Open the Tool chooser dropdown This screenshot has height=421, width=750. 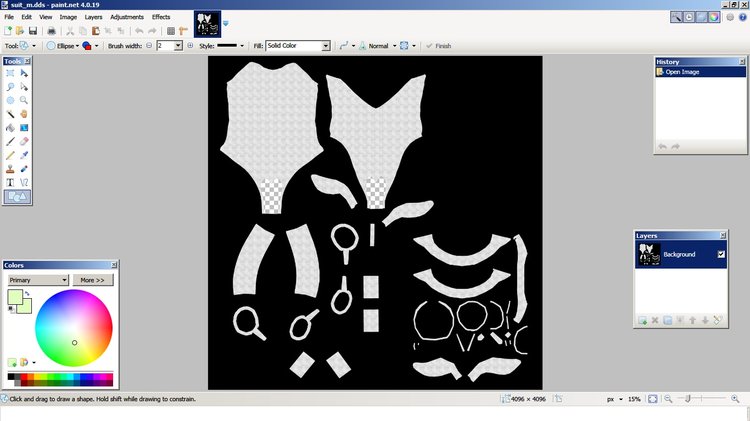[x=34, y=46]
